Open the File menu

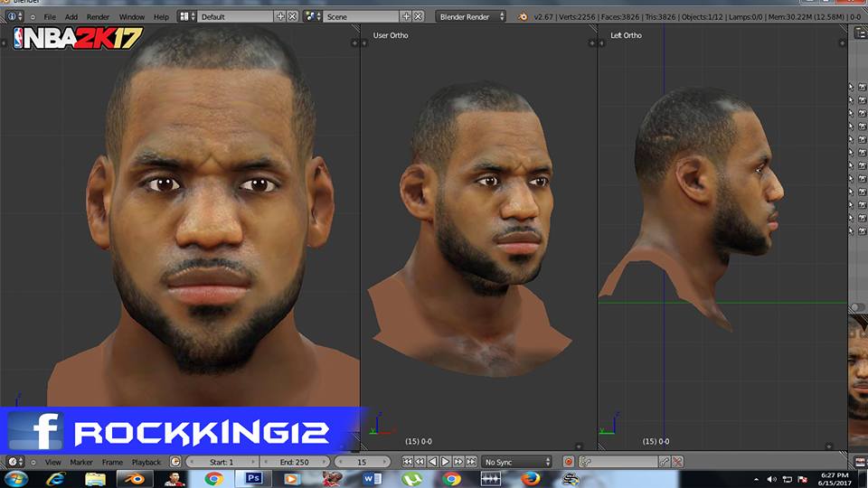(x=50, y=17)
